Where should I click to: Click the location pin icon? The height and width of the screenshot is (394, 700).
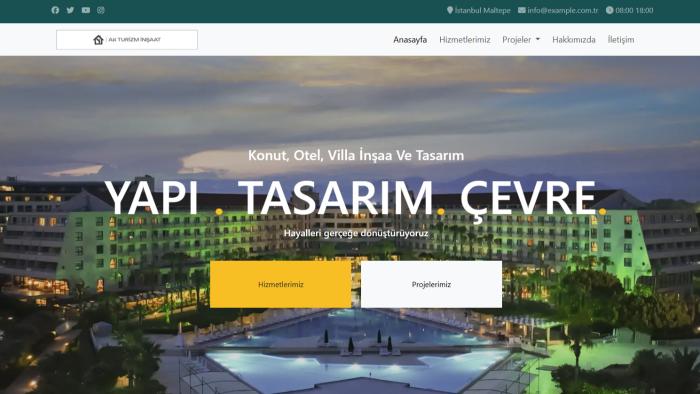(450, 10)
